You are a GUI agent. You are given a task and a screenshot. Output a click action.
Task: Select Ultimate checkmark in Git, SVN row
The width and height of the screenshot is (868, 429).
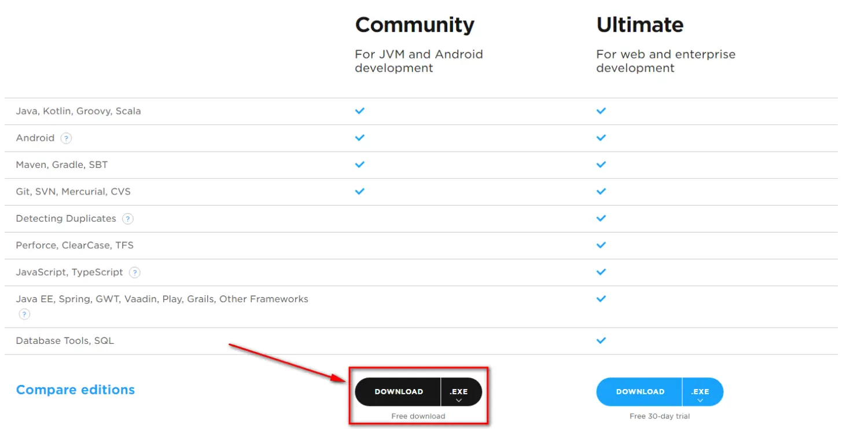point(601,191)
